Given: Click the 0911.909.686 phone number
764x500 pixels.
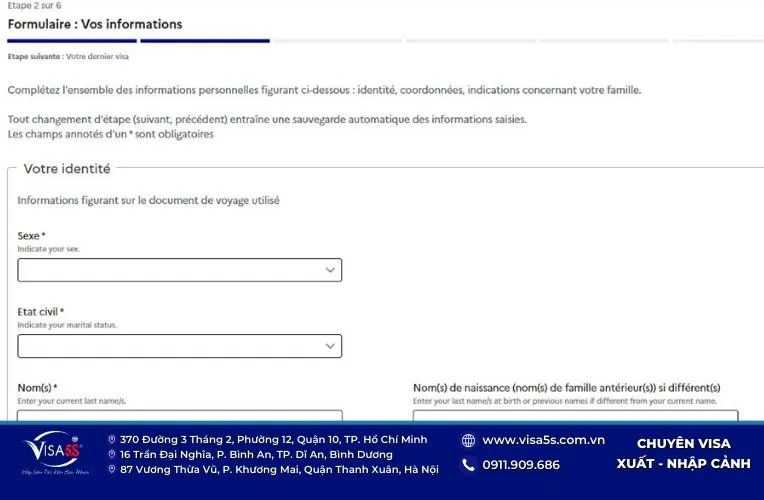Looking at the screenshot, I should point(521,465).
